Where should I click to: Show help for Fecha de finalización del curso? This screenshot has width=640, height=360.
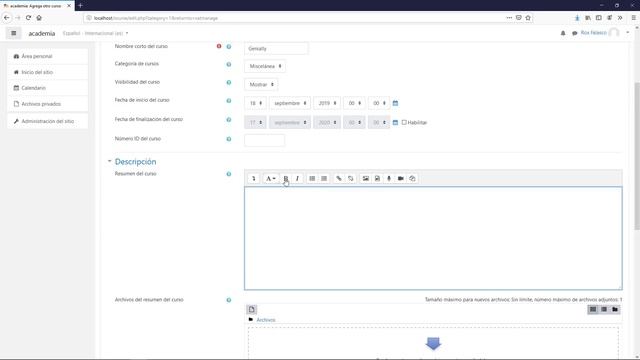click(x=229, y=120)
